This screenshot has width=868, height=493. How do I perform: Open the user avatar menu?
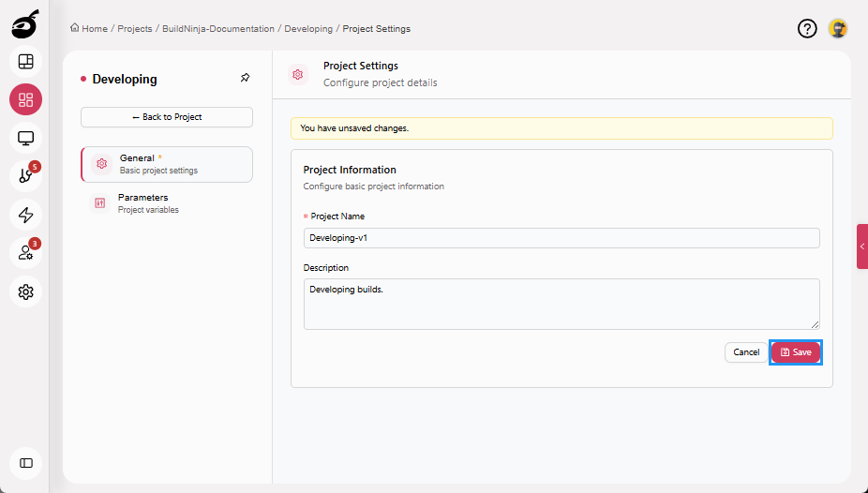[x=838, y=28]
